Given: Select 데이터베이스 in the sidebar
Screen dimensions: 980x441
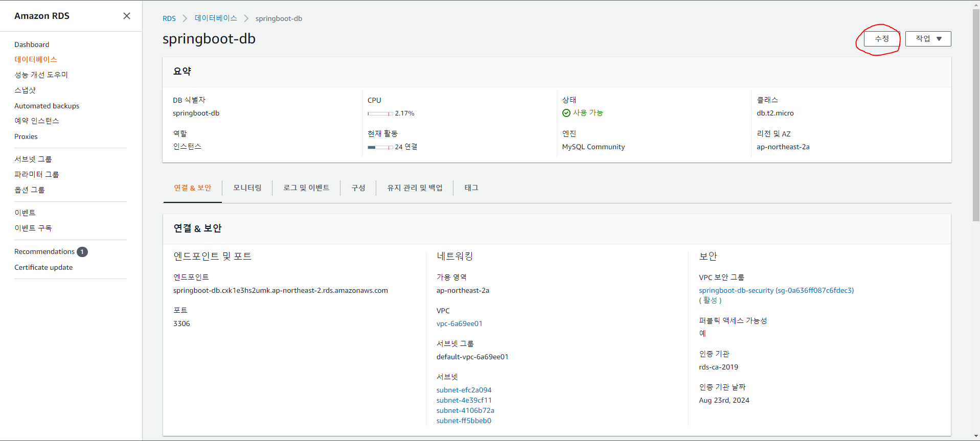Looking at the screenshot, I should [x=36, y=60].
